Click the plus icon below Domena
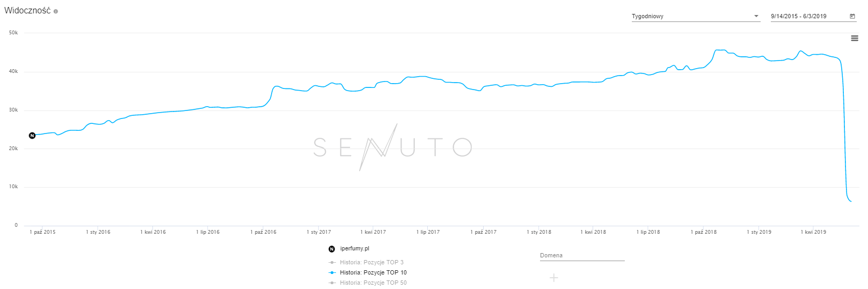Viewport: 868px width, 289px height. click(x=554, y=277)
